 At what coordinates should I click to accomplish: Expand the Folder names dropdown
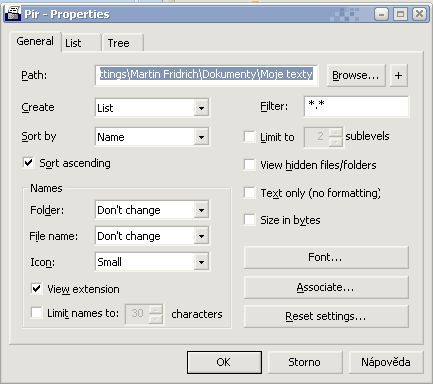coord(201,210)
